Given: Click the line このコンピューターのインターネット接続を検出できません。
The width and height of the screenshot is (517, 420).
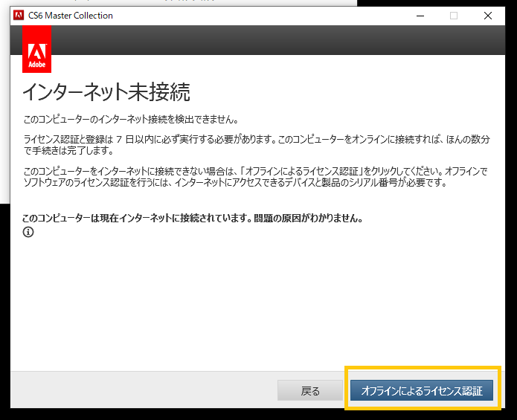Looking at the screenshot, I should [131, 119].
